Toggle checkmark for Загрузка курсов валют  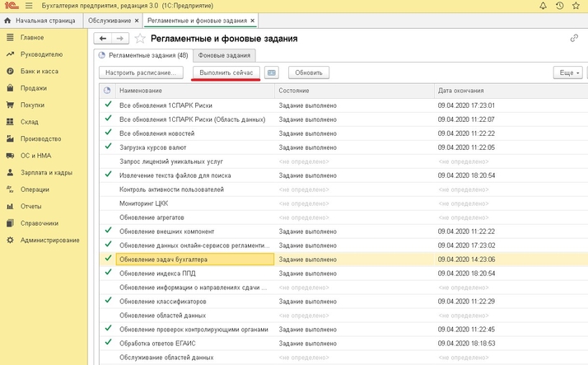click(107, 146)
